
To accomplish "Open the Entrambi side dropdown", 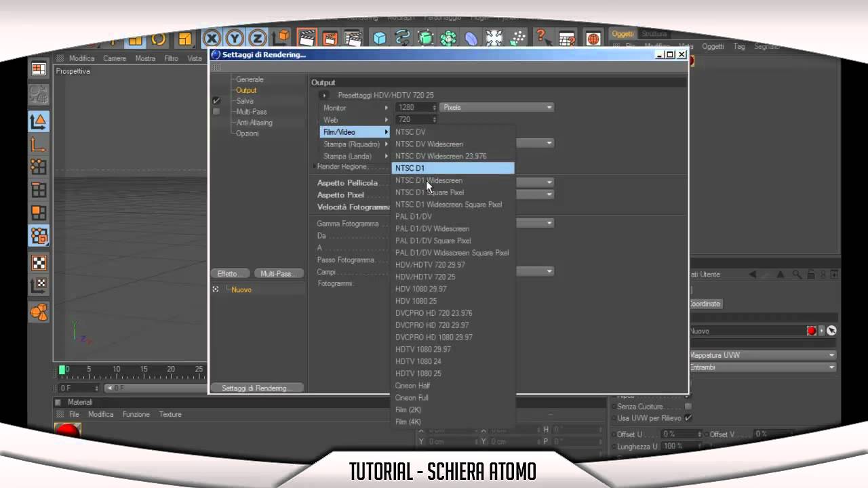I will pos(762,367).
